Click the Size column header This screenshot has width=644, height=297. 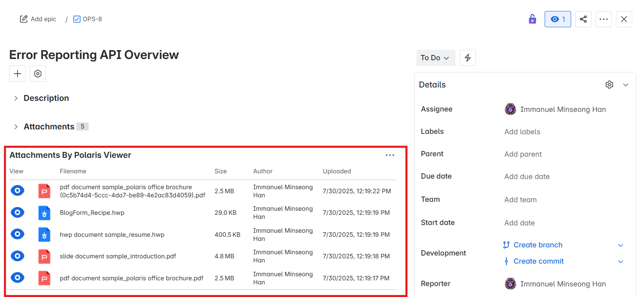click(x=221, y=171)
